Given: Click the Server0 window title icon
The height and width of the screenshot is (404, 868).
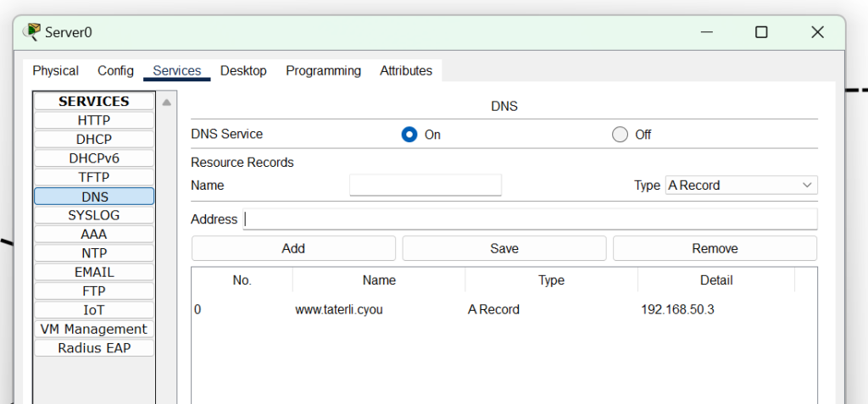Looking at the screenshot, I should click(x=31, y=32).
